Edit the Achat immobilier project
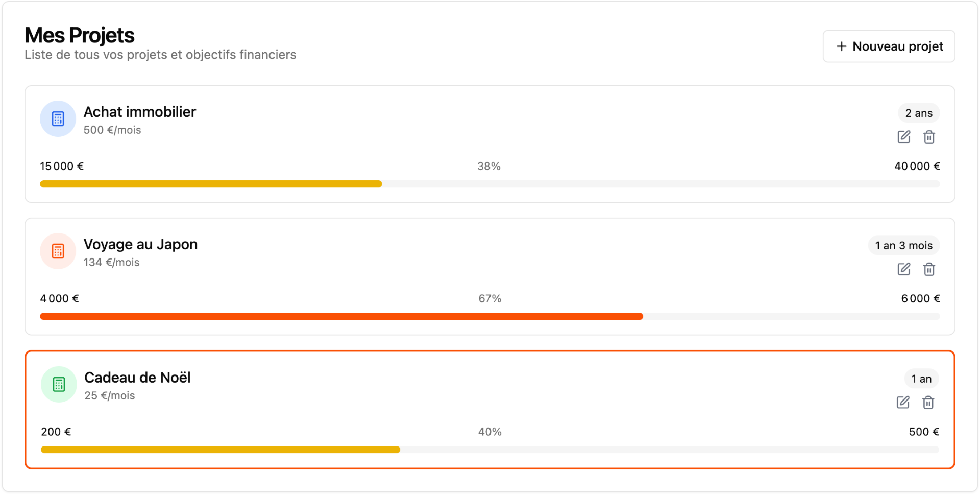 903,137
